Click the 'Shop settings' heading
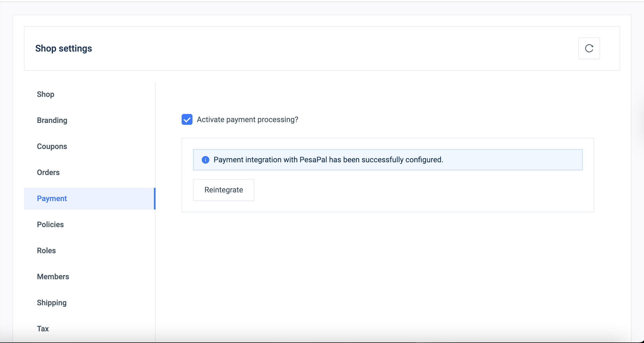The width and height of the screenshot is (644, 343). (x=64, y=48)
